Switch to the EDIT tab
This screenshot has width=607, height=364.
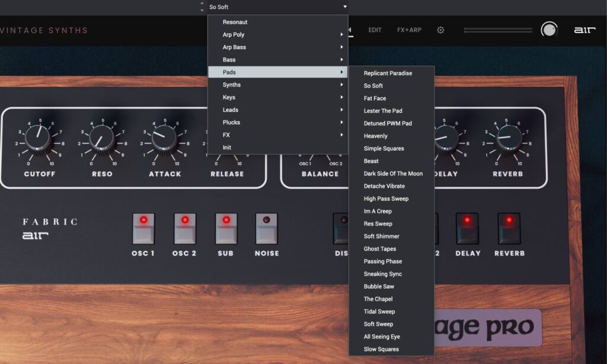click(x=375, y=30)
